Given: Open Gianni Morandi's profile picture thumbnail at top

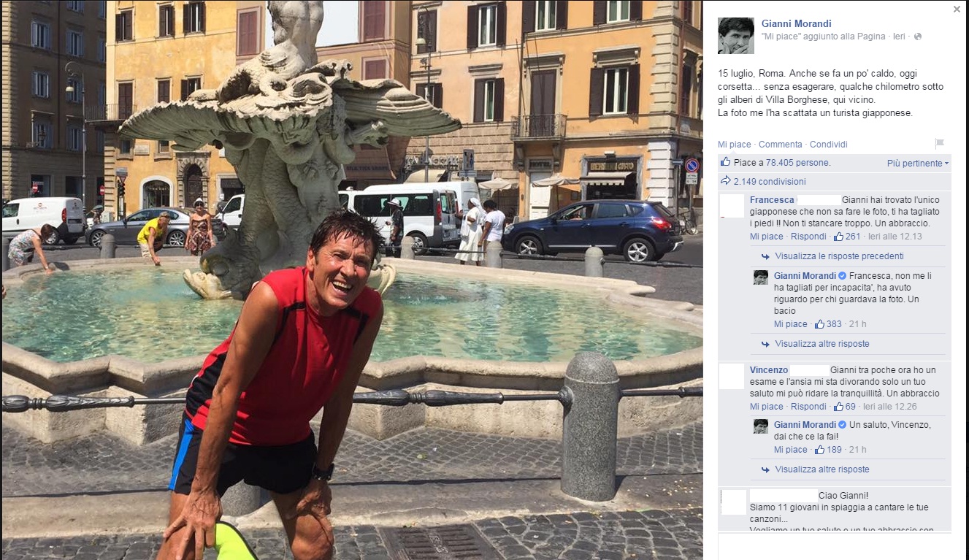Looking at the screenshot, I should pyautogui.click(x=736, y=36).
